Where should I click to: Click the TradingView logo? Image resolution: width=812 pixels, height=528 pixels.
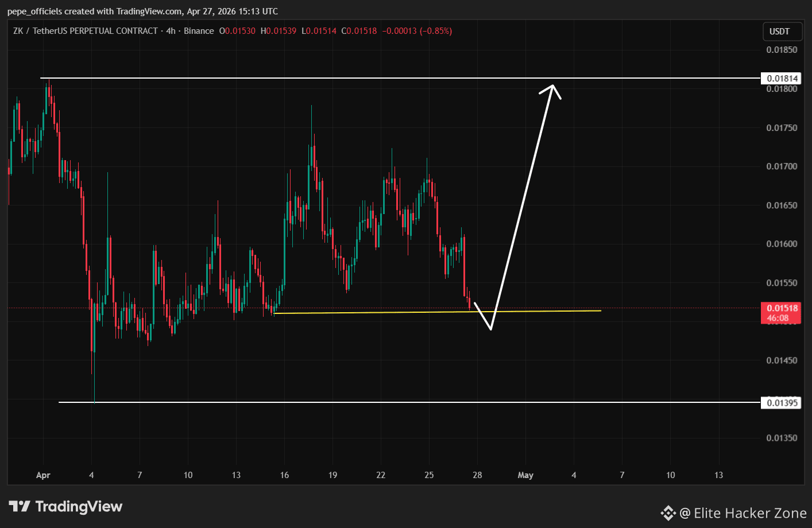(x=65, y=506)
